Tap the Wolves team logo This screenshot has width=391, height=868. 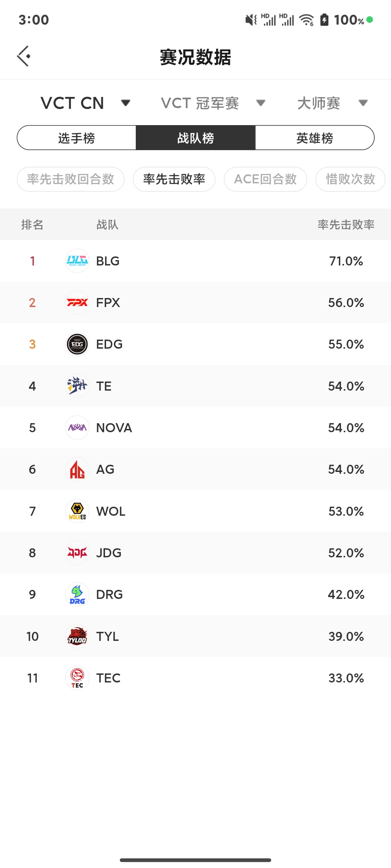click(x=77, y=511)
